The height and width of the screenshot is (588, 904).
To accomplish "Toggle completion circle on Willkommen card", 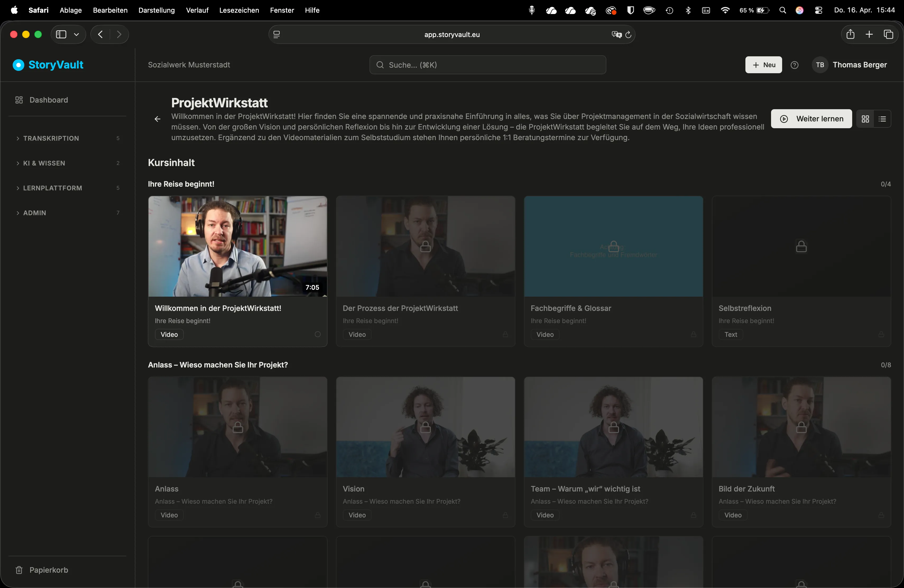I will pyautogui.click(x=317, y=334).
